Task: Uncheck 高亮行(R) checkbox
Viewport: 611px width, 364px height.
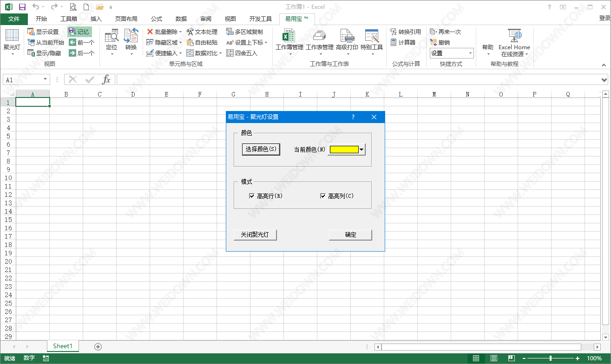Action: click(251, 196)
